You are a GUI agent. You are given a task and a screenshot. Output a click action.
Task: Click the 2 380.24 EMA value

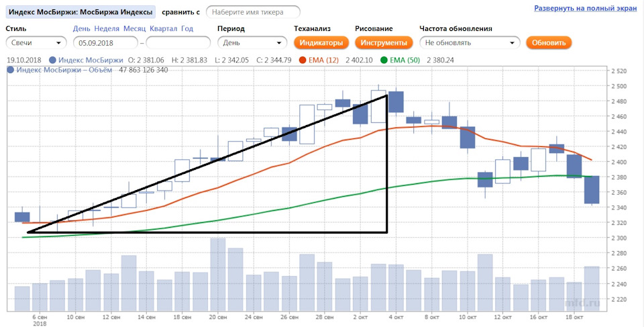pos(440,60)
